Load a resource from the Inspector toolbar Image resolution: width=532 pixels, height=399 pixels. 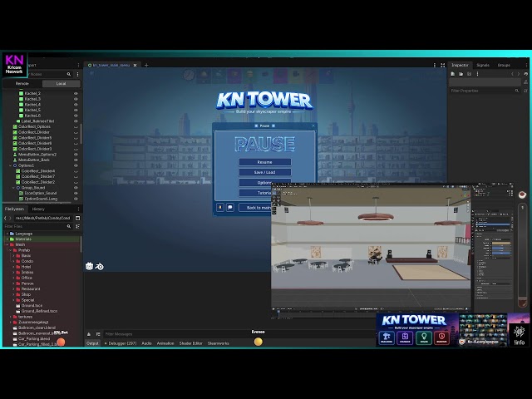[461, 74]
